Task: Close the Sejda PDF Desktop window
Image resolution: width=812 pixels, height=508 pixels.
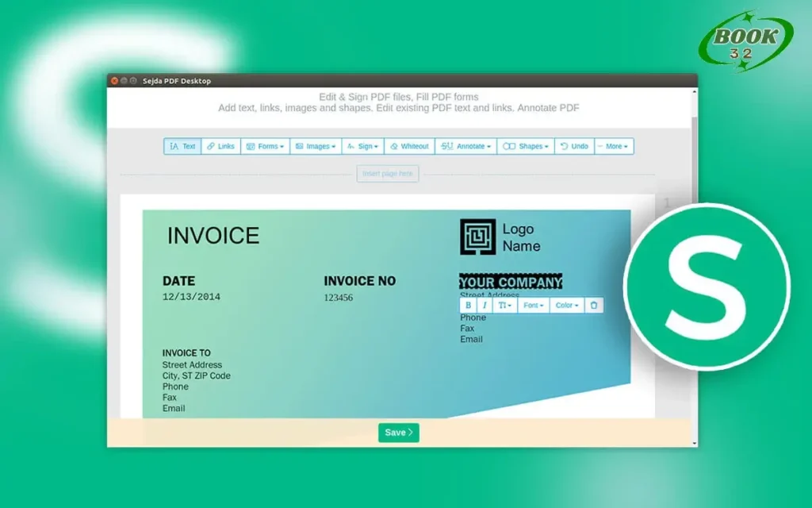Action: pos(114,81)
